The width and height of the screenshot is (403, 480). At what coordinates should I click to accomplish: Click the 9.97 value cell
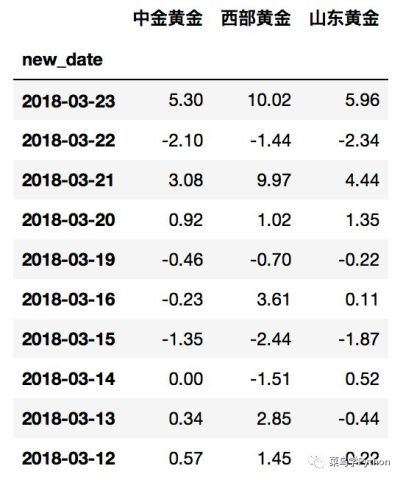tap(274, 180)
